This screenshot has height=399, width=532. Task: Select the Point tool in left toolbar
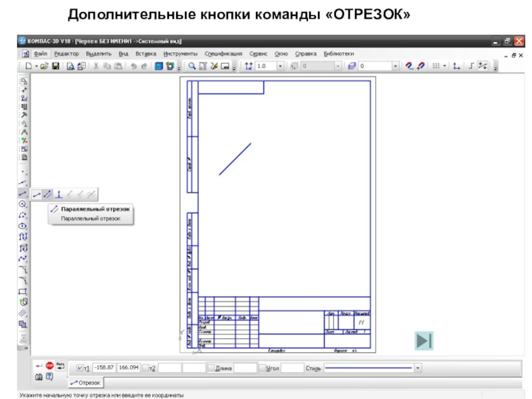point(23,171)
